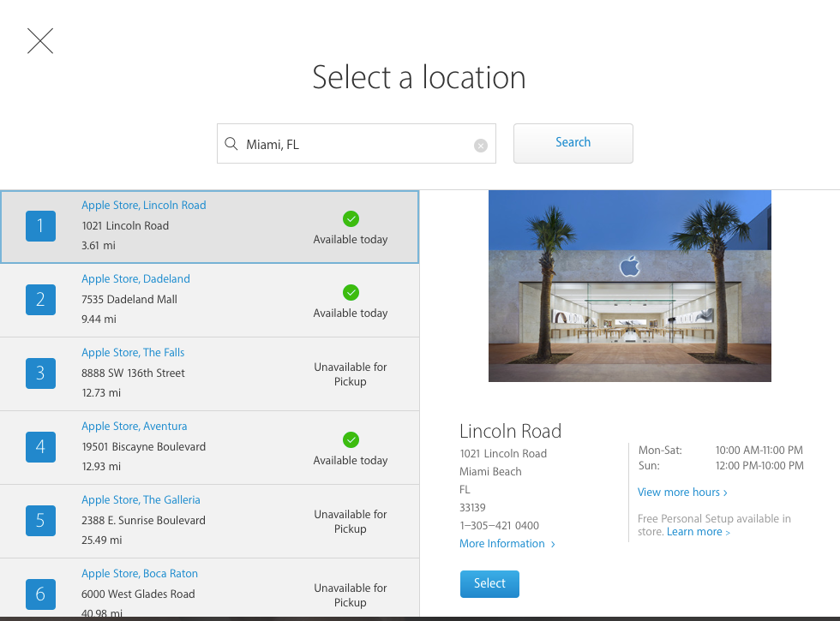
Task: Click the number 1 store badge
Action: click(41, 226)
